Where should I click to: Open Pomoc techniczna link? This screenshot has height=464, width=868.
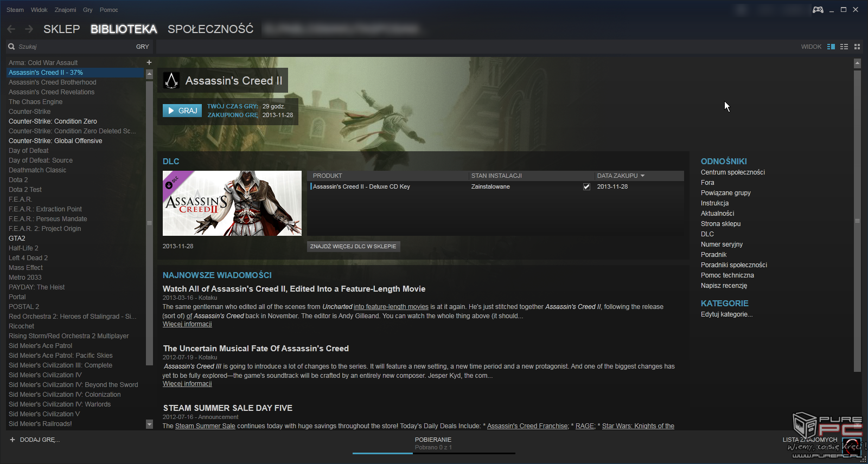tap(727, 275)
